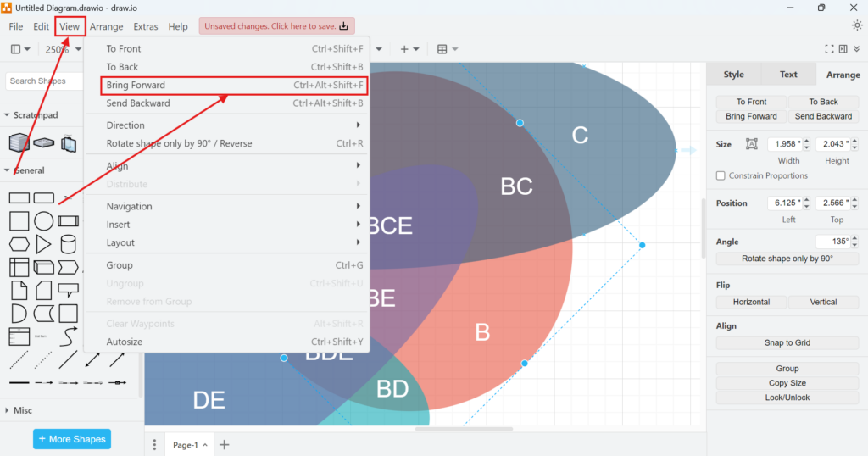Click the Width field showing 1.958
The image size is (868, 456).
tap(784, 144)
